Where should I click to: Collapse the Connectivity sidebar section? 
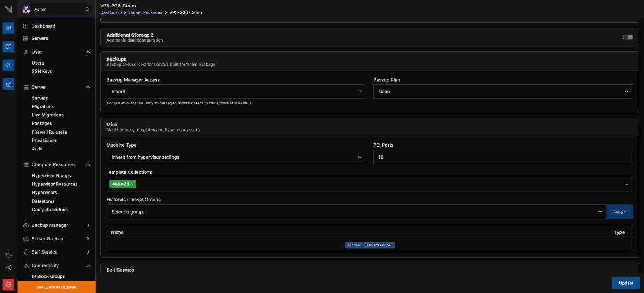88,265
